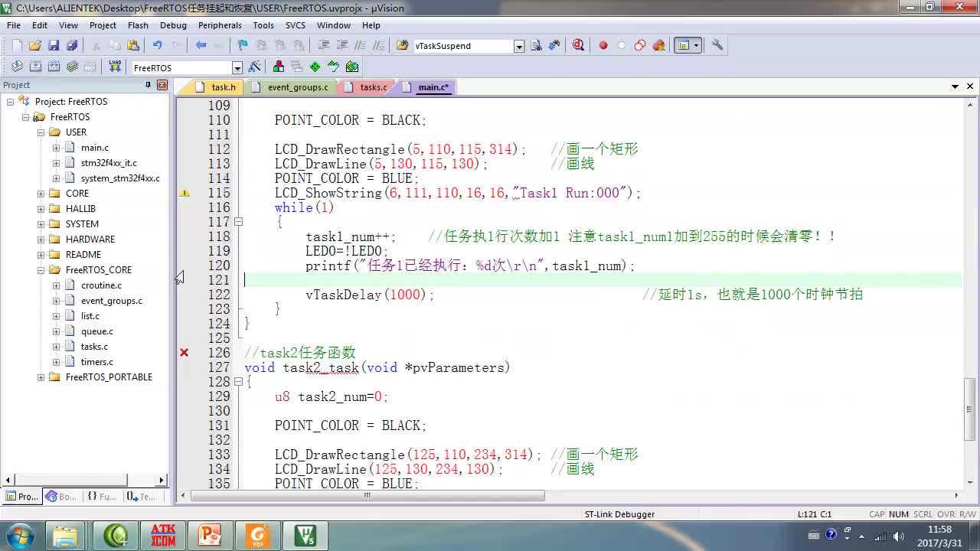Collapse the USER folder in project tree

tap(41, 132)
